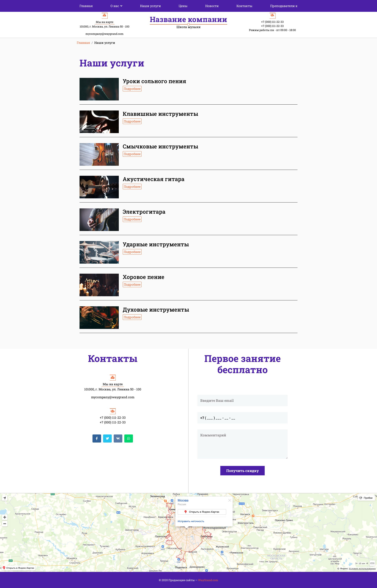
Task: Open the map ruler tool
Action: (x=372, y=563)
